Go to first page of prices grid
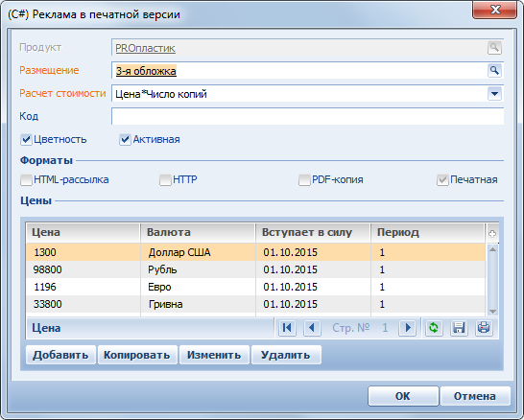524x420 pixels. tap(287, 328)
